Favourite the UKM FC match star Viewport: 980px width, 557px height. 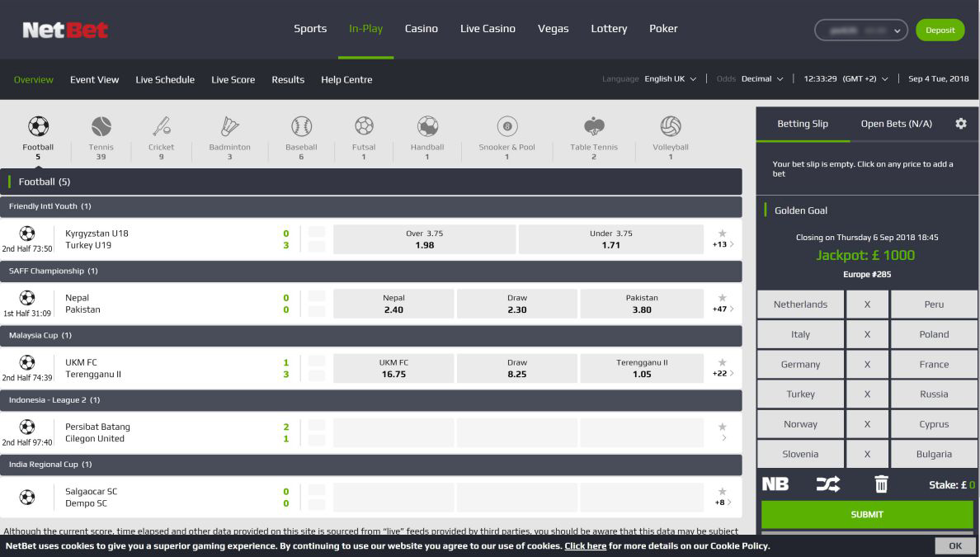tap(723, 362)
